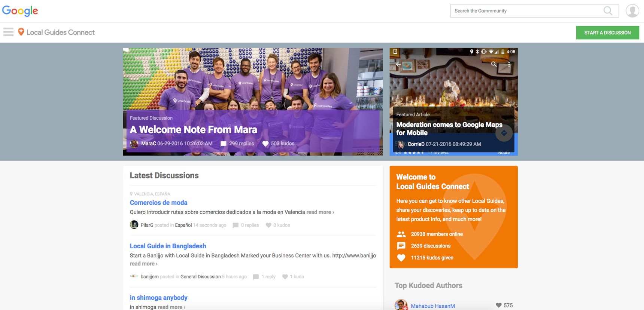
Task: Click PilarG's avatar in Comercios de moda post
Action: 134,225
